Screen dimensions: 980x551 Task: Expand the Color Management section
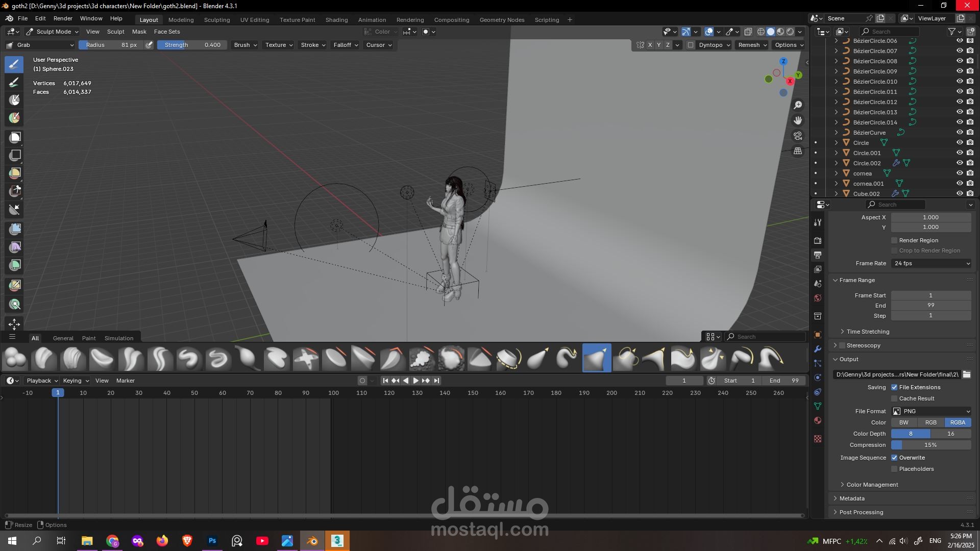pyautogui.click(x=872, y=485)
